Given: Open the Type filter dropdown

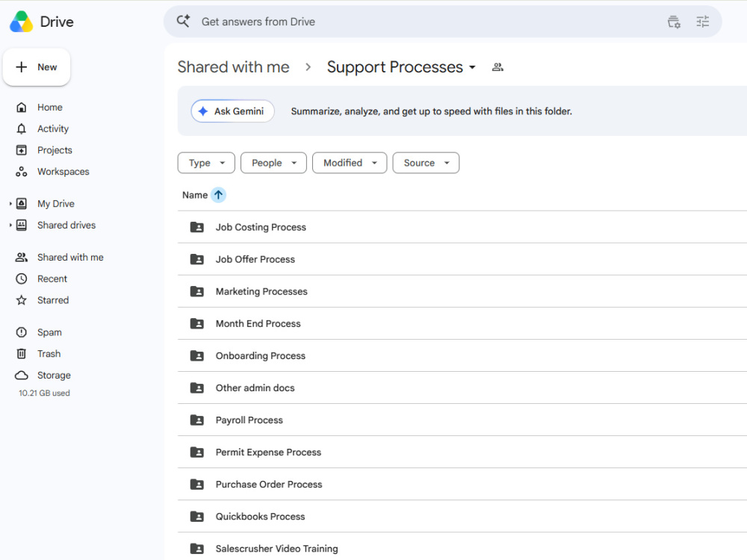Looking at the screenshot, I should [206, 163].
